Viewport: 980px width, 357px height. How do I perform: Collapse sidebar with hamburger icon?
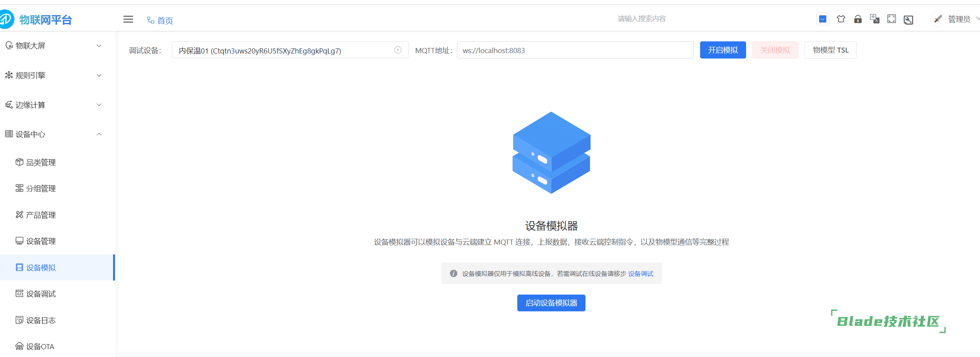(128, 19)
